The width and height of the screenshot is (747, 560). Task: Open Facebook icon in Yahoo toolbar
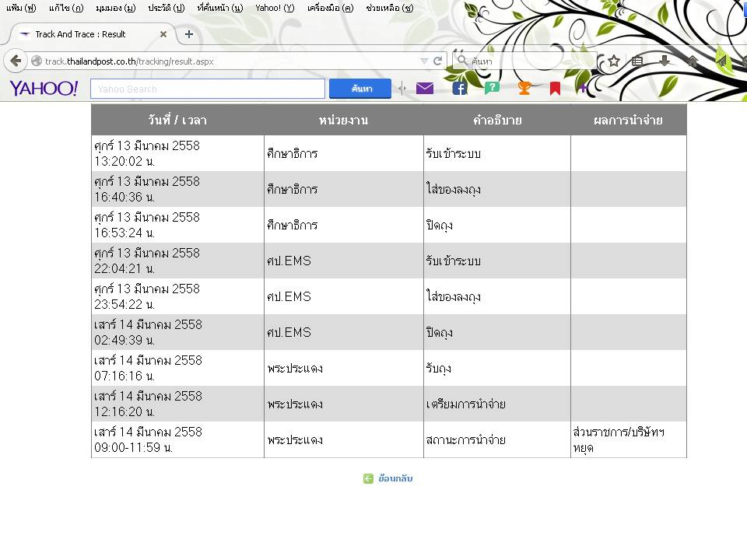click(x=459, y=89)
